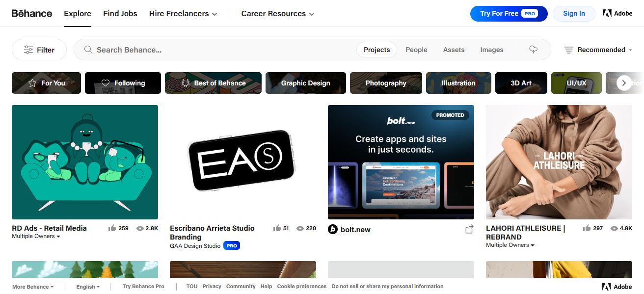Open the Lahori Athleisure hoodie thumbnail

[x=559, y=162]
